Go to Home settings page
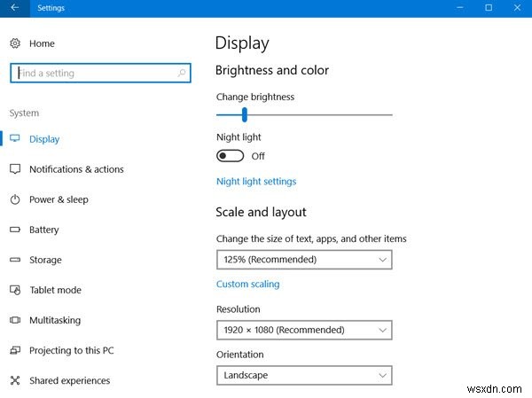Image resolution: width=532 pixels, height=398 pixels. point(42,43)
